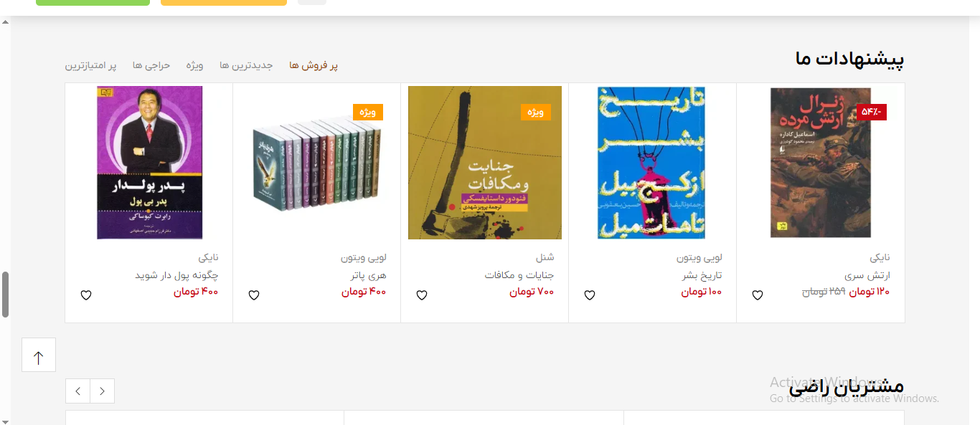Select the پر امتیازترین tab
This screenshot has height=425, width=980.
(90, 65)
